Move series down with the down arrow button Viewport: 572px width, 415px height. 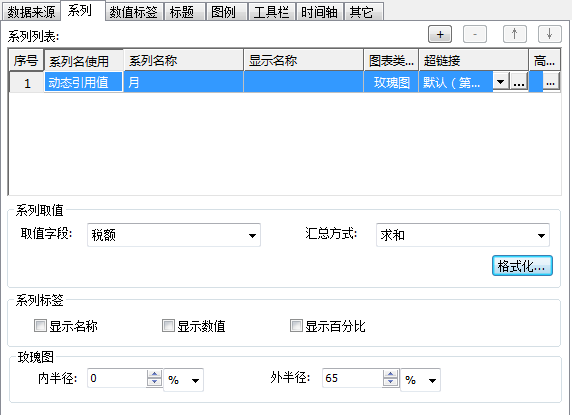549,34
